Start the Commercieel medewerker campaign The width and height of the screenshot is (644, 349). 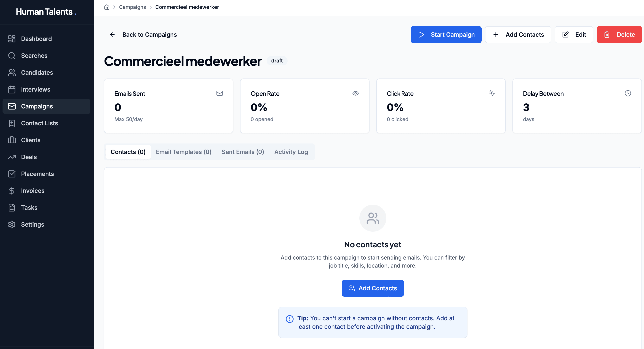point(446,34)
